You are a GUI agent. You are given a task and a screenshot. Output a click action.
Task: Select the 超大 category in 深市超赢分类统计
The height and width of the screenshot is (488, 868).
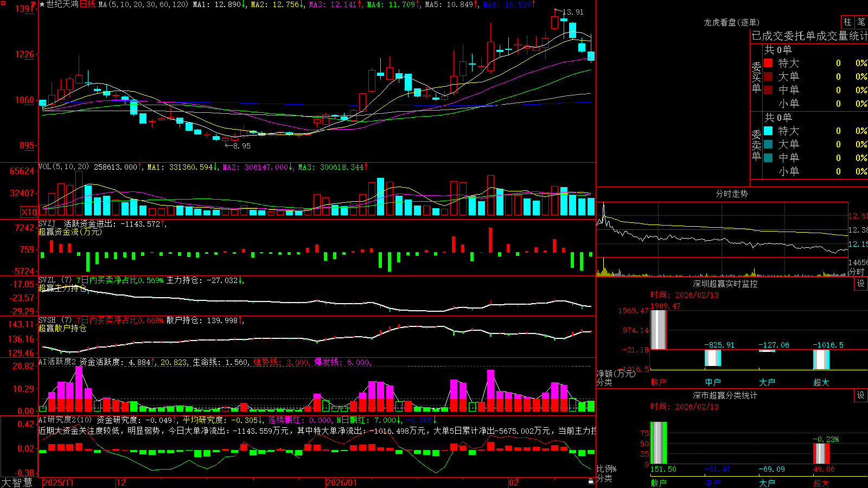(821, 483)
